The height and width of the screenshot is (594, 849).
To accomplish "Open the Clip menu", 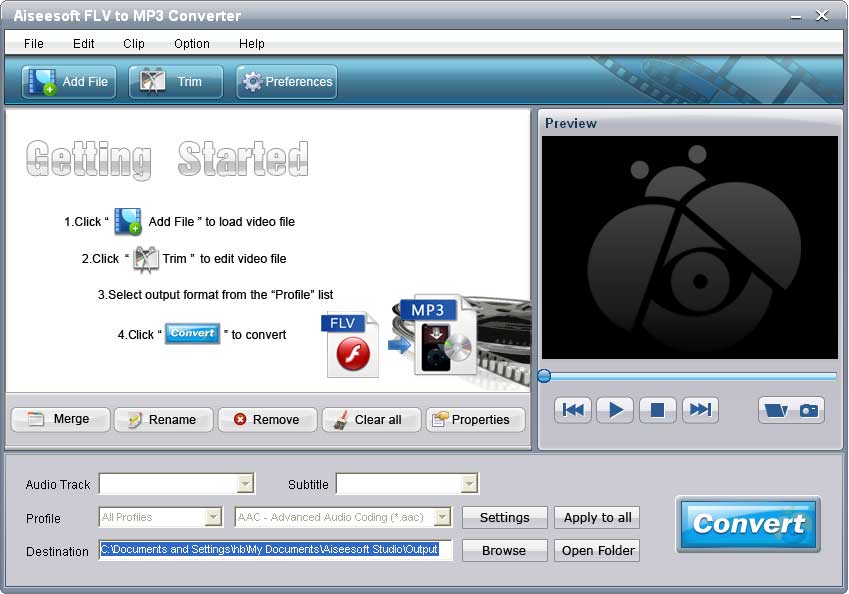I will point(134,44).
